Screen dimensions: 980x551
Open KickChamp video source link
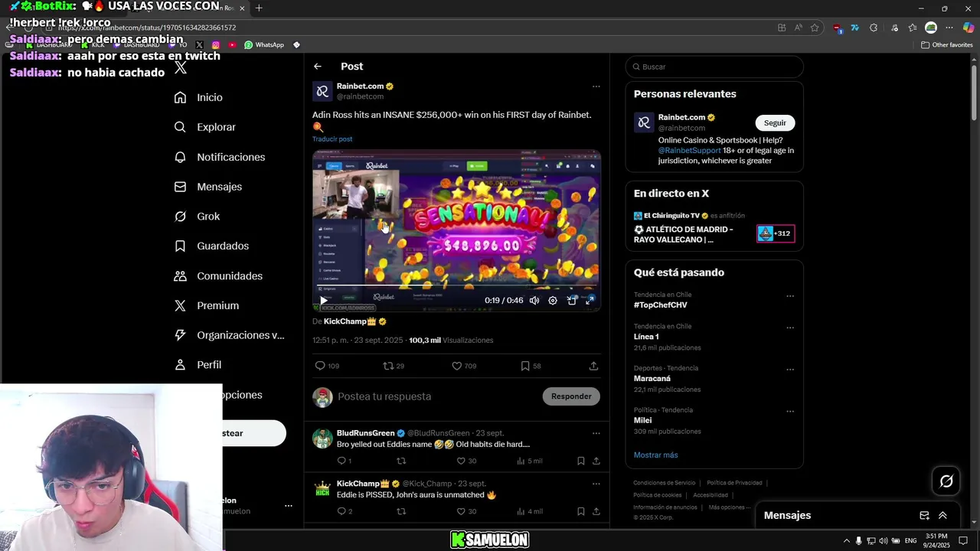click(355, 321)
